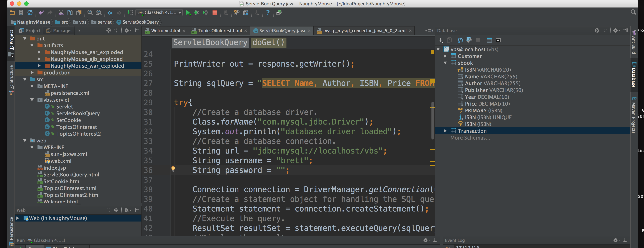
Task: Open the GlassFish run configuration dropdown
Action: [x=159, y=13]
